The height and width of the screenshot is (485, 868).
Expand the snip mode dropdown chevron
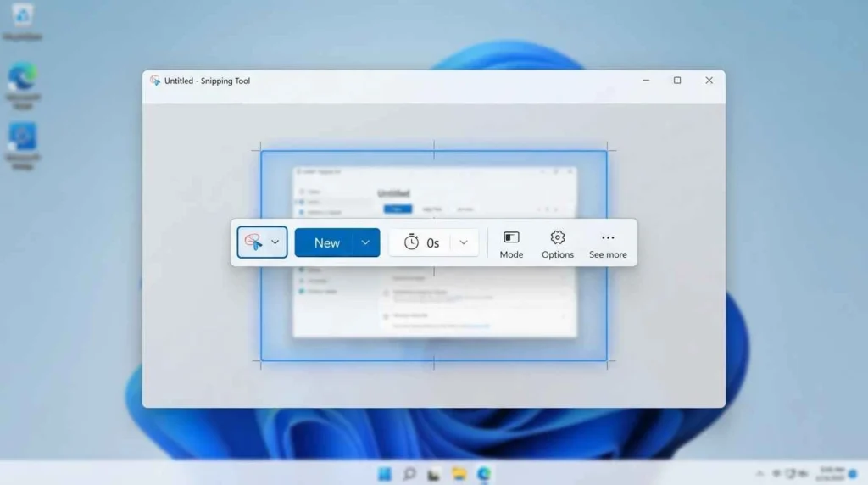275,242
